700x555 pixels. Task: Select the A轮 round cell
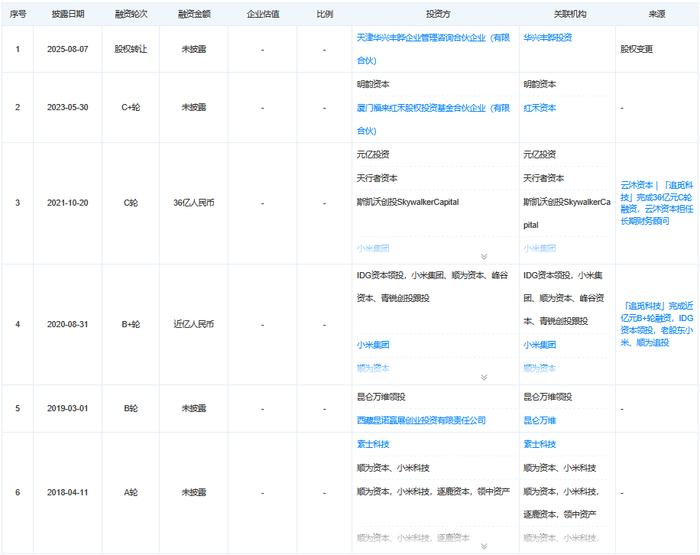(x=131, y=492)
